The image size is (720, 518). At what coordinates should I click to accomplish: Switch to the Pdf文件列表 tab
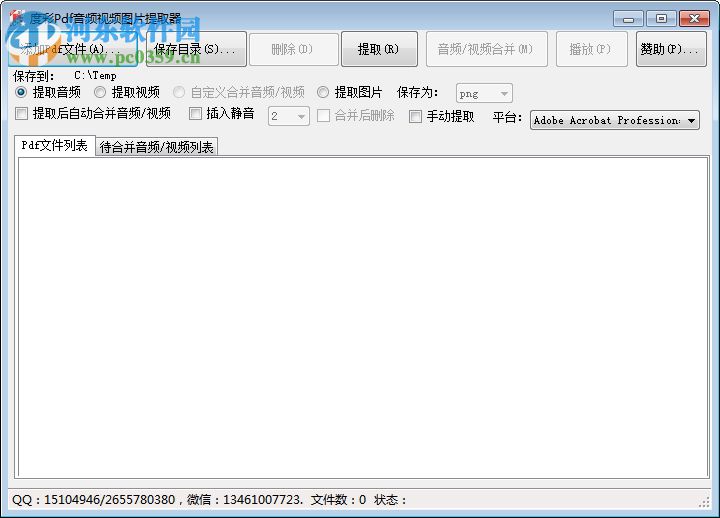pos(55,146)
